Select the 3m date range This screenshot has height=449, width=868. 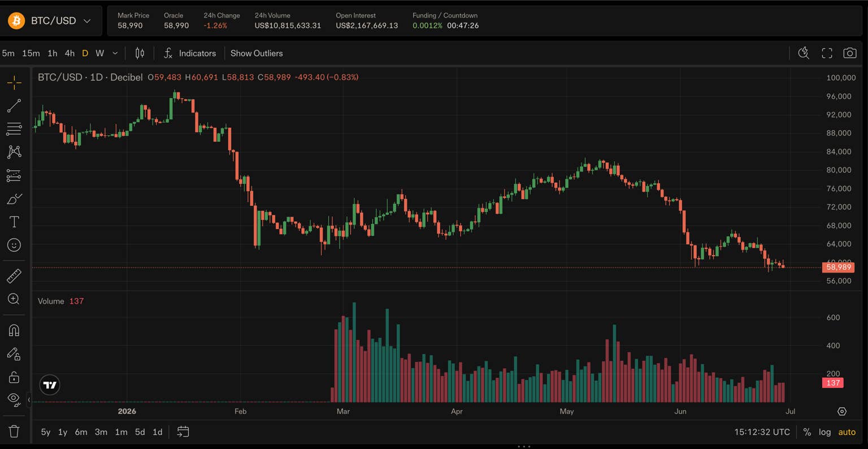click(101, 432)
